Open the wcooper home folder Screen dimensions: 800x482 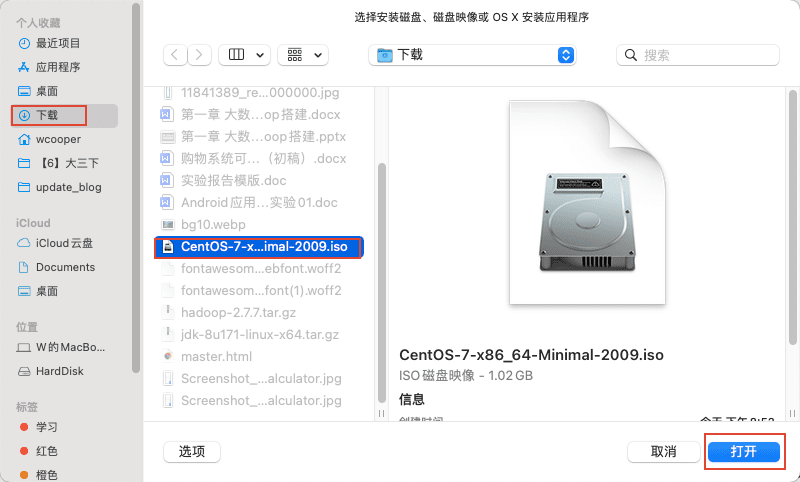58,139
